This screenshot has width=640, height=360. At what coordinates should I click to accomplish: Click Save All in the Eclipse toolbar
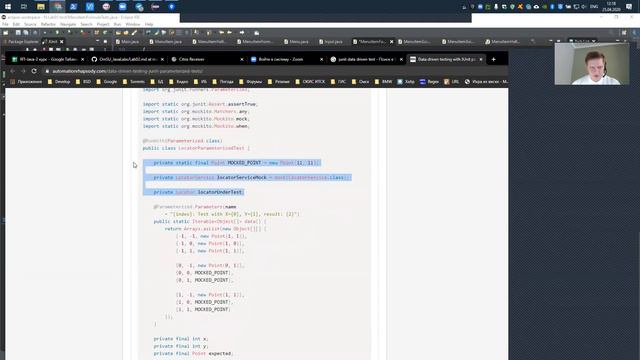25,33
